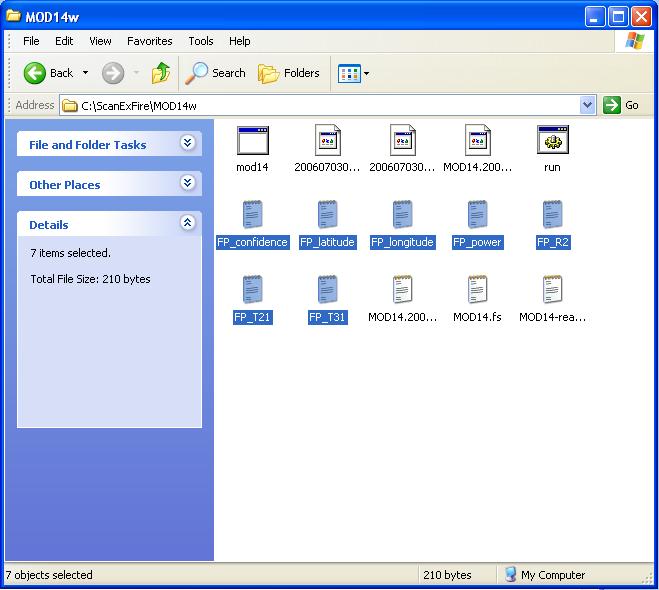Open the Views layout button
This screenshot has height=590, width=659.
[349, 74]
